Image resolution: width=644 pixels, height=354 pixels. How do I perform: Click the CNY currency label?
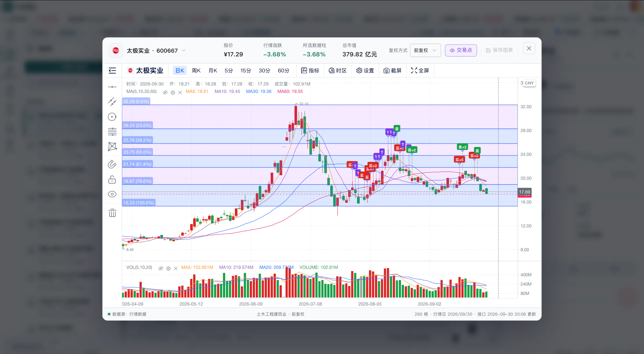529,83
